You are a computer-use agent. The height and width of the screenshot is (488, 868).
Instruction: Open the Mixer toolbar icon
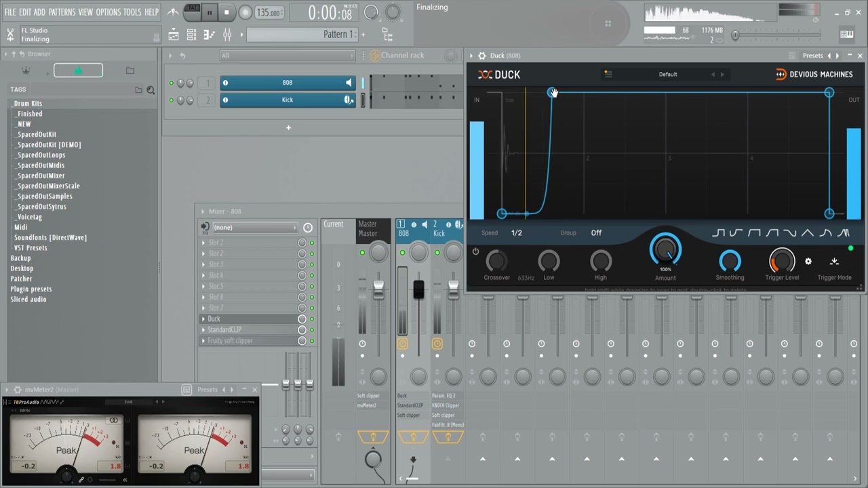pos(226,35)
